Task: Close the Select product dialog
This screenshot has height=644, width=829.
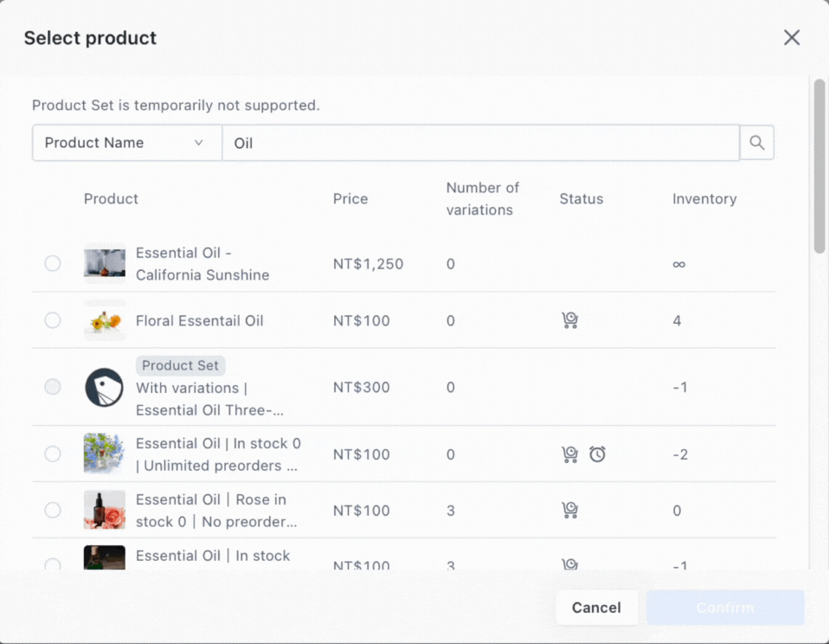Action: point(791,37)
